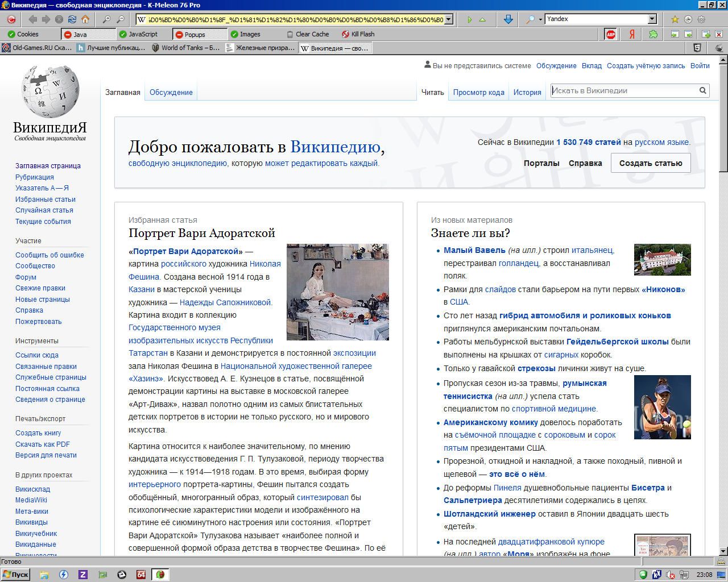
Task: Click Скачать как PDF sidebar link
Action: (x=43, y=444)
